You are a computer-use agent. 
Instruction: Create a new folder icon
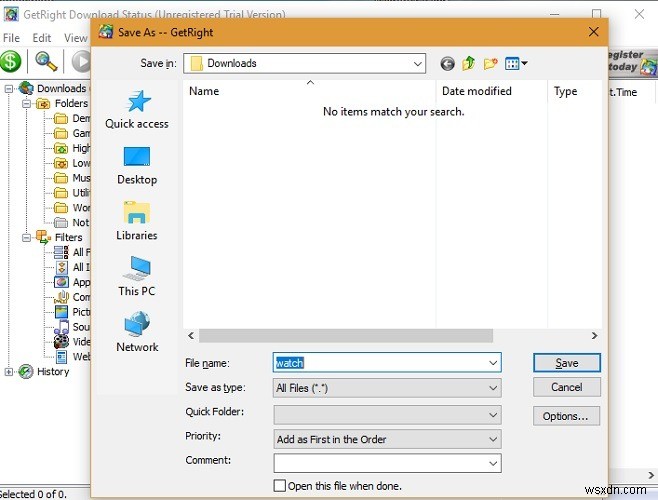[490, 63]
